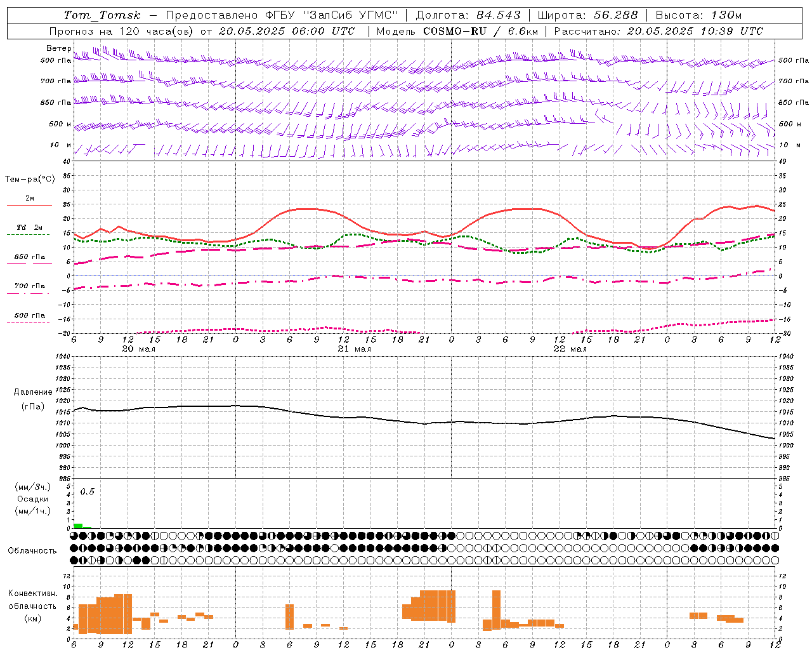Select the '20.05.2025 06:00 UTC' start time
This screenshot has width=812, height=650.
(x=287, y=31)
